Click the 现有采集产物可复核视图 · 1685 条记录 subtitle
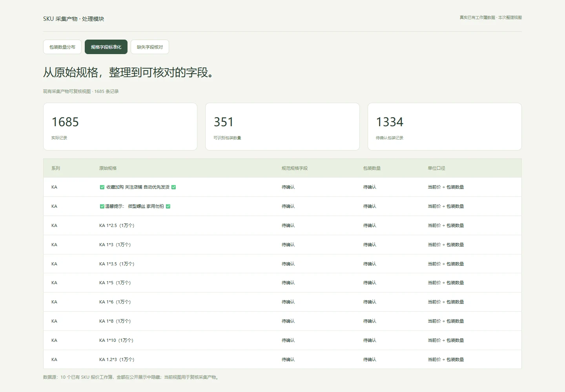Image resolution: width=565 pixels, height=392 pixels. (81, 92)
